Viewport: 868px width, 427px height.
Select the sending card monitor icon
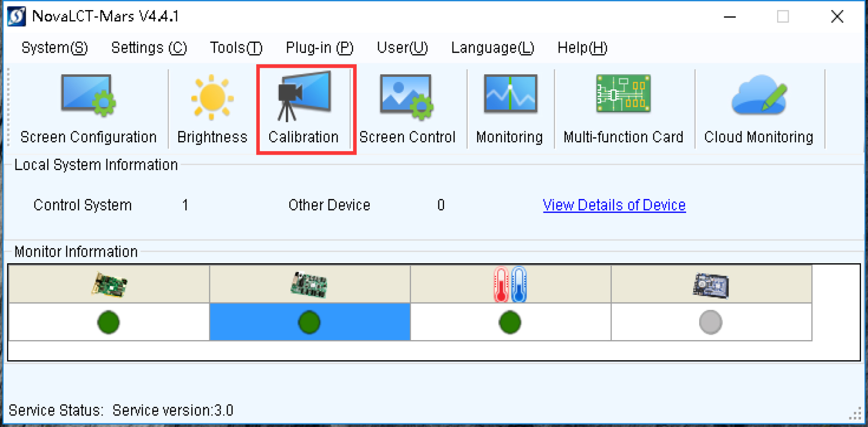[x=109, y=285]
